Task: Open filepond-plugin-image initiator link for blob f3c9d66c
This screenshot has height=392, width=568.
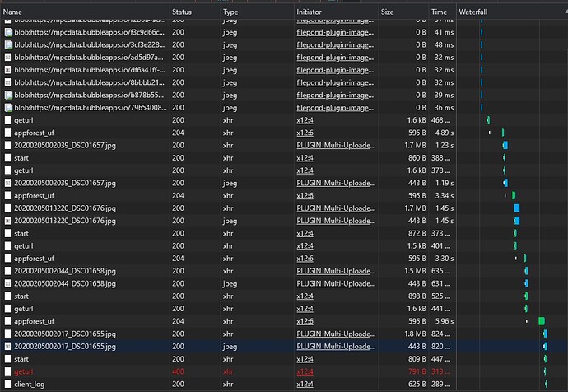Action: (x=335, y=32)
